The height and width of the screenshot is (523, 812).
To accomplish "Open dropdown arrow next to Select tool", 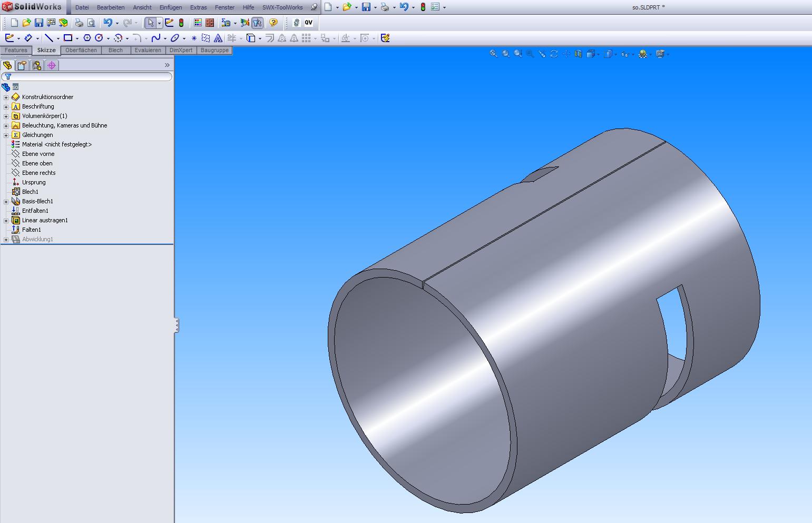I will (159, 23).
